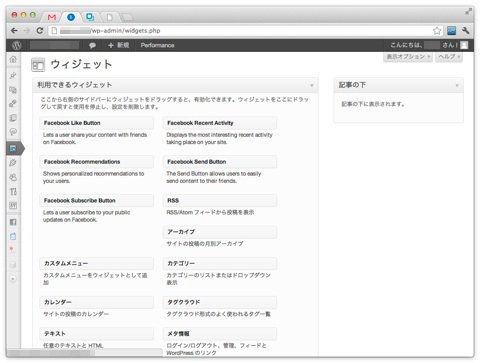Image resolution: width=480 pixels, height=363 pixels.
Task: Open the blue plugin icon below Facebook
Action: (13, 236)
